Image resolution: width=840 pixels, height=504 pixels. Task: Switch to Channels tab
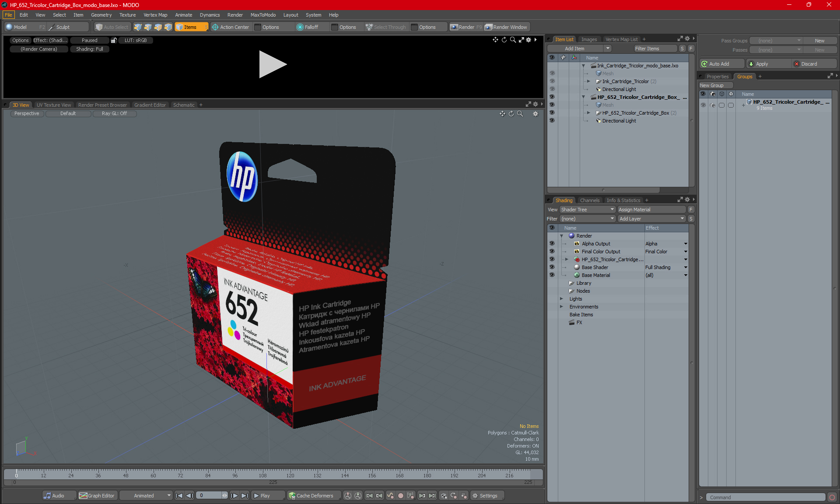[x=590, y=200]
